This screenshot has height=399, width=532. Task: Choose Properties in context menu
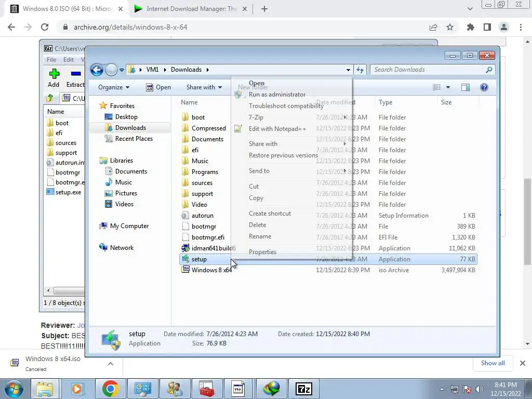point(262,252)
